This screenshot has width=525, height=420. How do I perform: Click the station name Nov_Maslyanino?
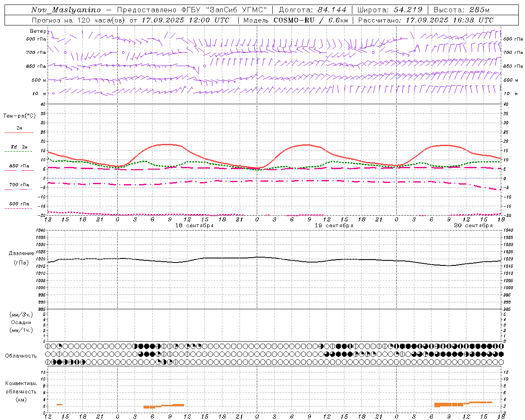point(66,10)
